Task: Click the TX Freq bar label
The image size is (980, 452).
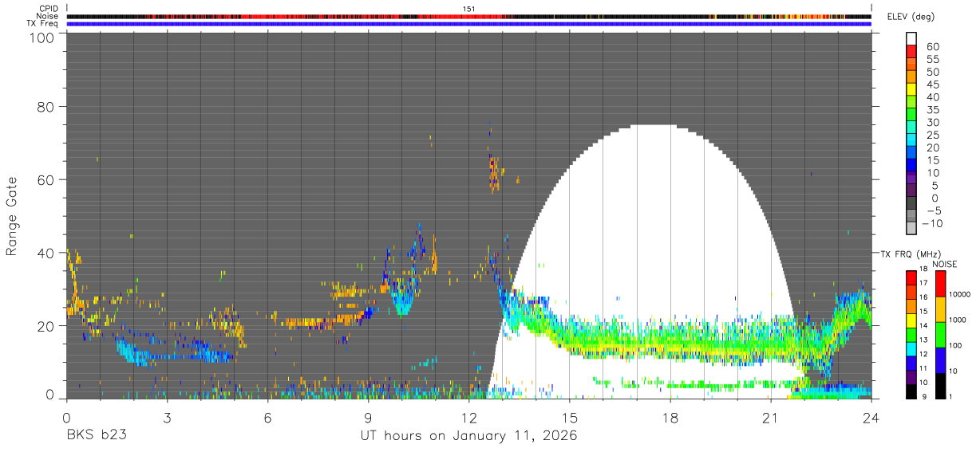Action: [x=43, y=24]
